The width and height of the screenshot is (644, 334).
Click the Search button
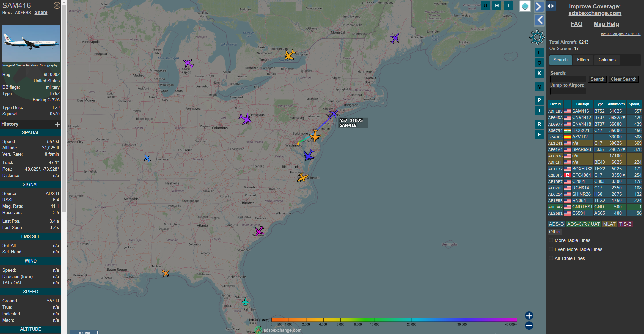coord(597,79)
